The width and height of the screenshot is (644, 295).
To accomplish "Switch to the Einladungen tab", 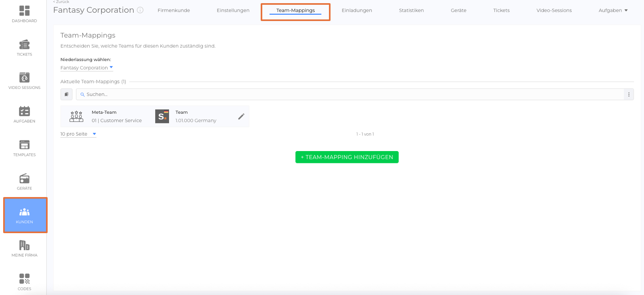I will click(x=357, y=10).
